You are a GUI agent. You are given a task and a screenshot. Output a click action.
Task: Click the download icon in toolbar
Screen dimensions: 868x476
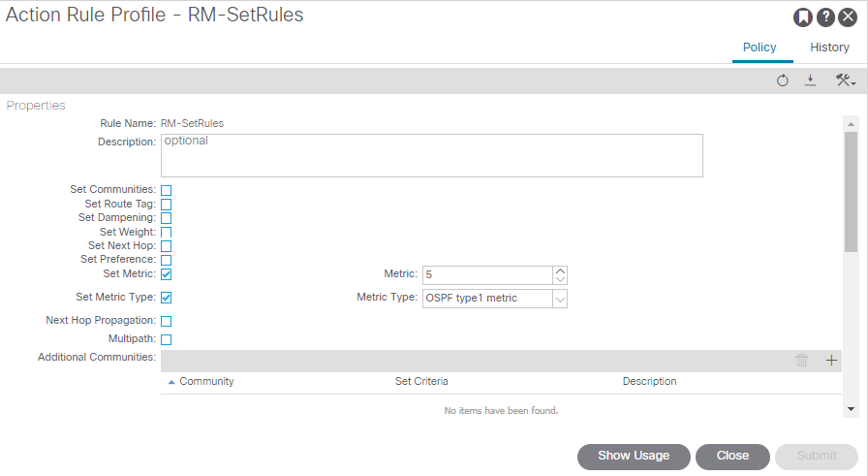(x=811, y=80)
